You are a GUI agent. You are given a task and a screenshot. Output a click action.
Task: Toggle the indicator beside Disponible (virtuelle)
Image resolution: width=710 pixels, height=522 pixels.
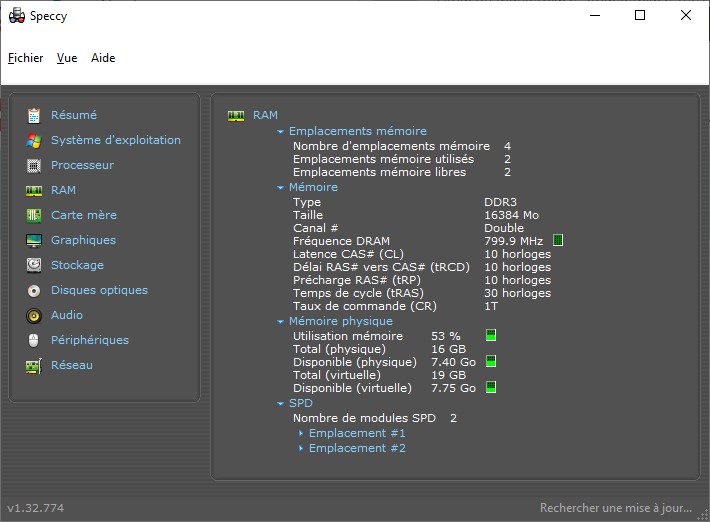pyautogui.click(x=491, y=387)
